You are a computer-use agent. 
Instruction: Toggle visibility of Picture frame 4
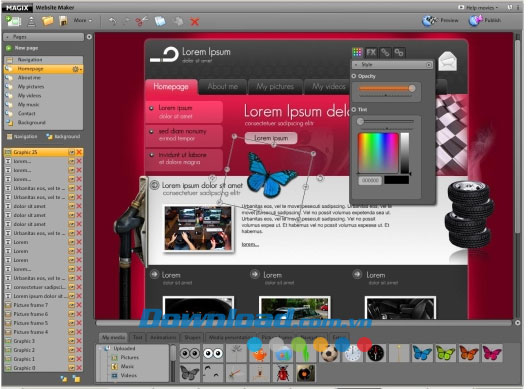click(x=71, y=332)
